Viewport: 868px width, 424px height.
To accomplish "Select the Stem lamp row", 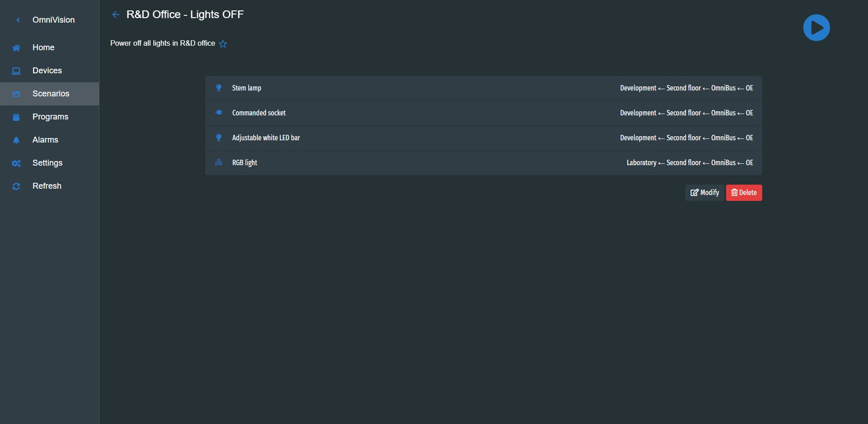I will pos(483,88).
